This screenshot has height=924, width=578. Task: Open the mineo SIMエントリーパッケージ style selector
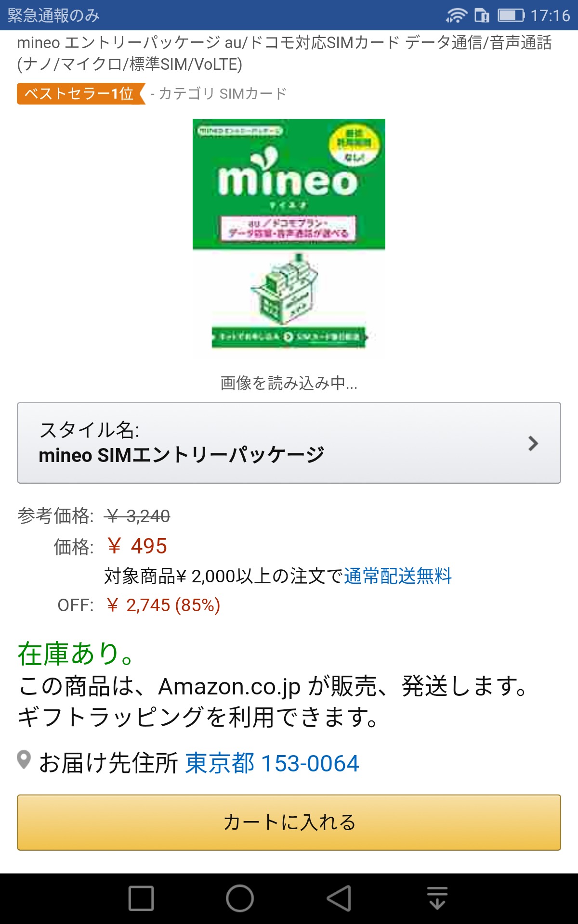[181, 454]
